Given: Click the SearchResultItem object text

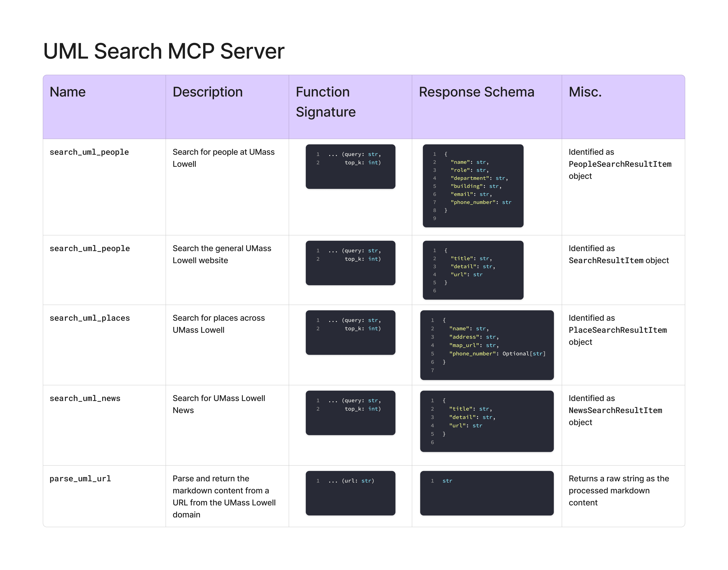Looking at the screenshot, I should [x=619, y=261].
